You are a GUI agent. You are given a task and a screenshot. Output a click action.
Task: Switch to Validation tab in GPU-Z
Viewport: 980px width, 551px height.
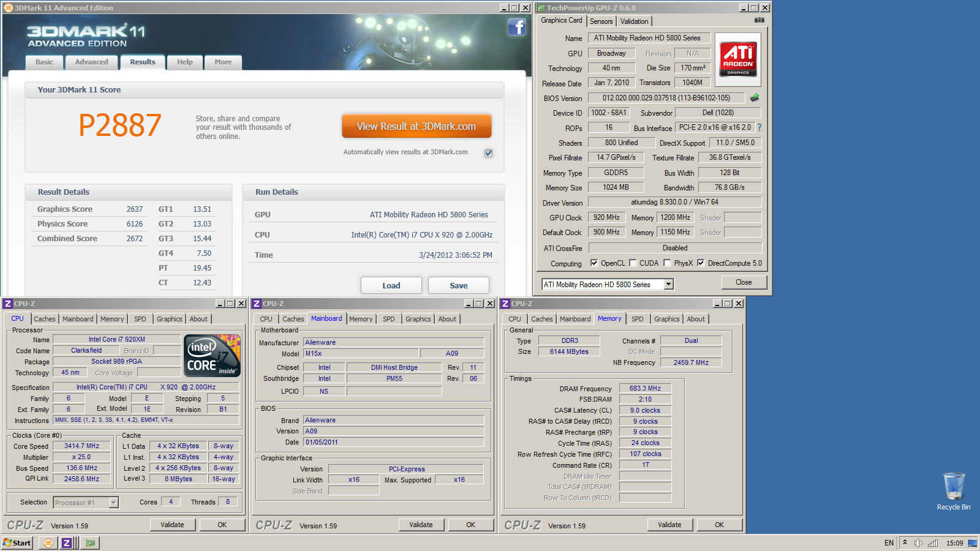(635, 21)
